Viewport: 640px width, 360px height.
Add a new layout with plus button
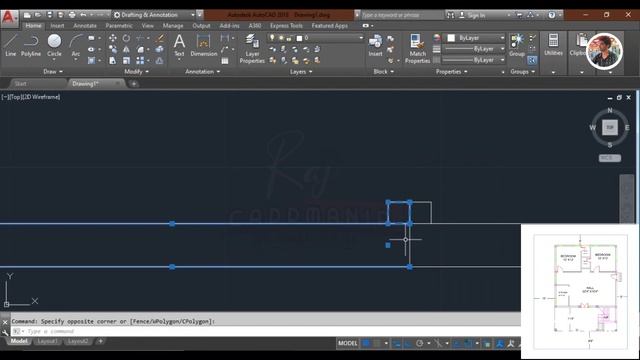(100, 341)
